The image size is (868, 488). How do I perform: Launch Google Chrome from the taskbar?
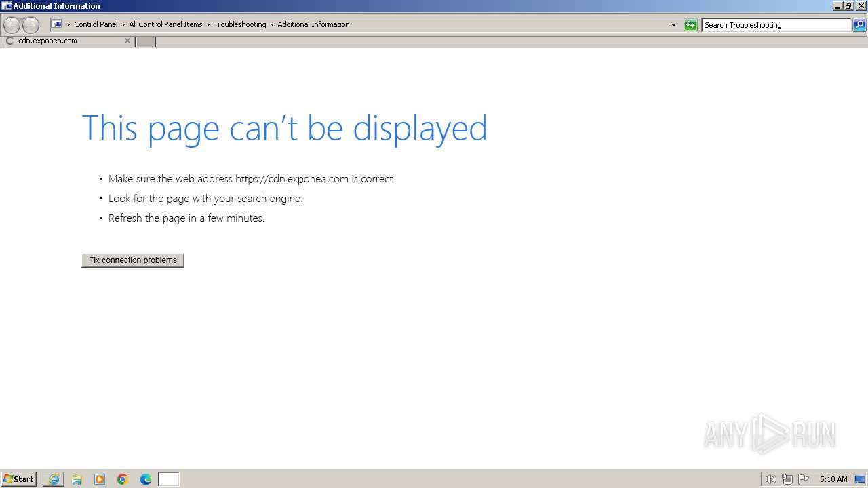click(x=123, y=479)
